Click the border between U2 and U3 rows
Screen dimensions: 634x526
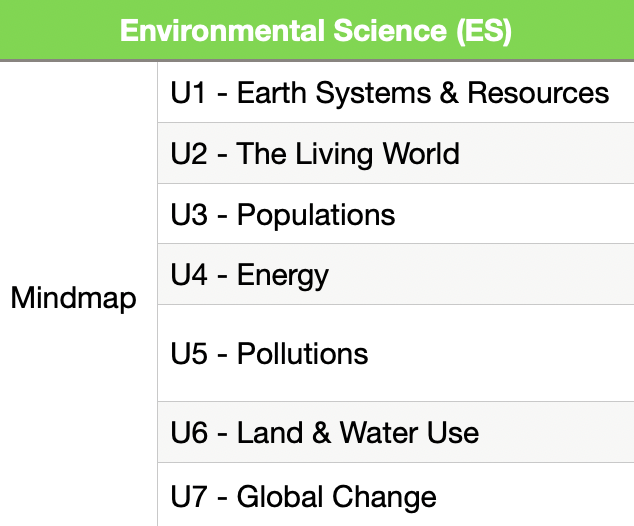coord(396,183)
